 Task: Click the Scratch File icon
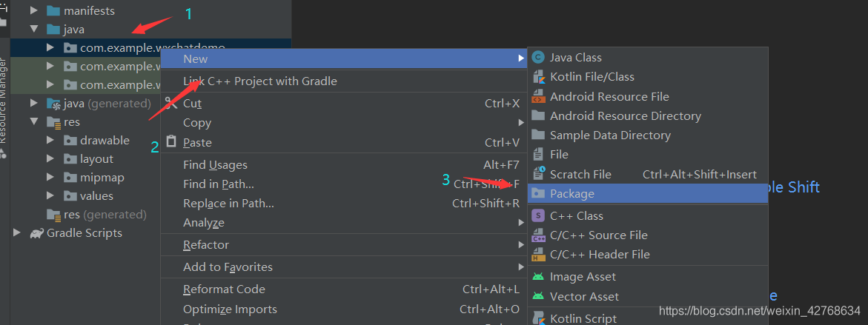pyautogui.click(x=538, y=174)
